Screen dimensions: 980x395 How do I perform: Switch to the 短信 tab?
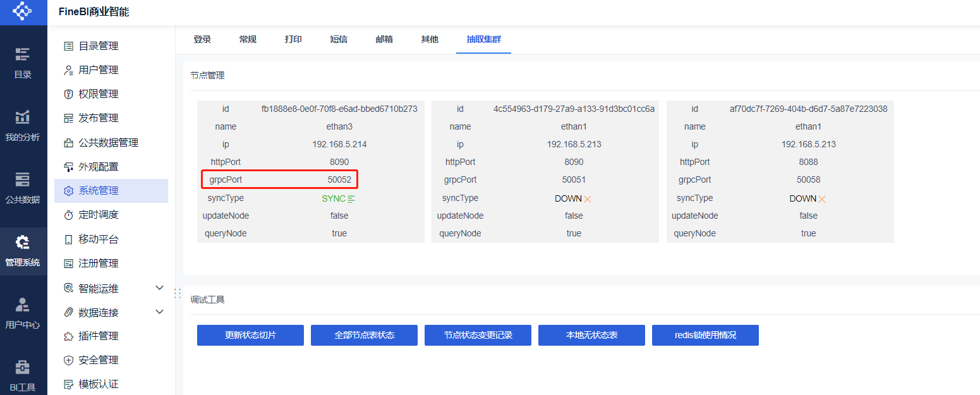[339, 39]
